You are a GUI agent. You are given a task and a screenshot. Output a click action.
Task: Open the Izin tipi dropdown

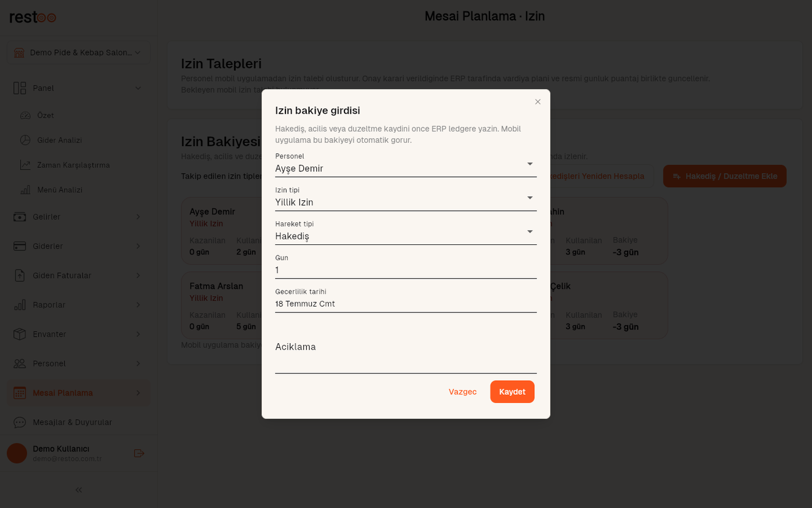point(405,198)
